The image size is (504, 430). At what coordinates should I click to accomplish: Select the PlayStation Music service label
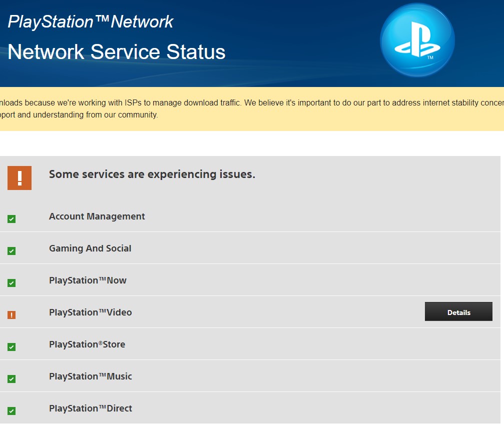(90, 376)
